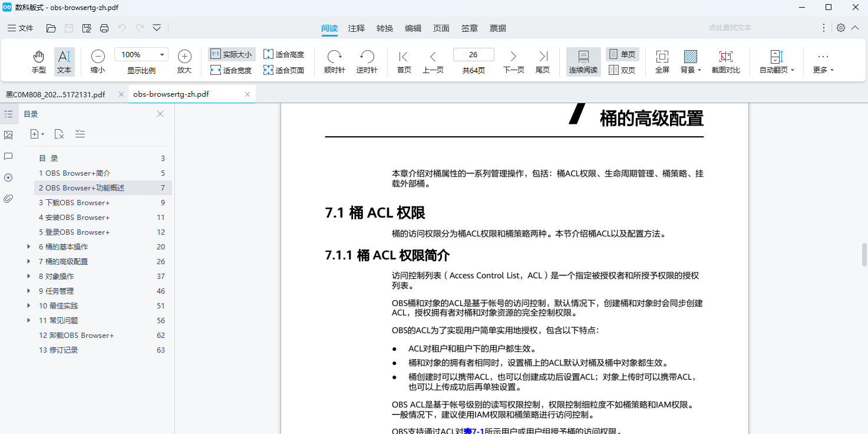This screenshot has width=868, height=434.
Task: Open screenshot compare tool (截图对比)
Action: [726, 62]
